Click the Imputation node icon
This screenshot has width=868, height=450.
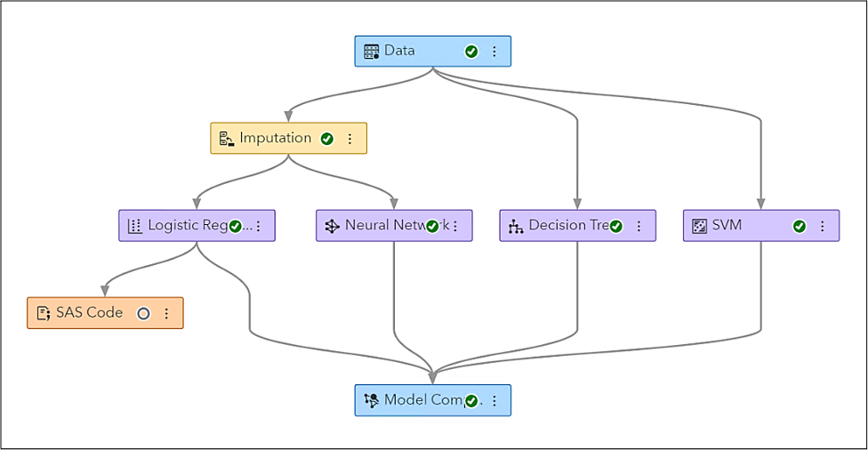click(227, 139)
